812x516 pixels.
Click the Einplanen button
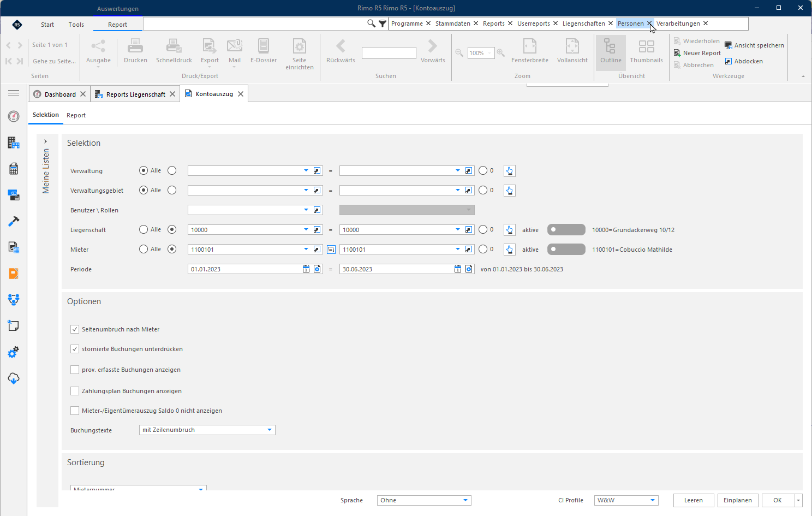click(738, 500)
